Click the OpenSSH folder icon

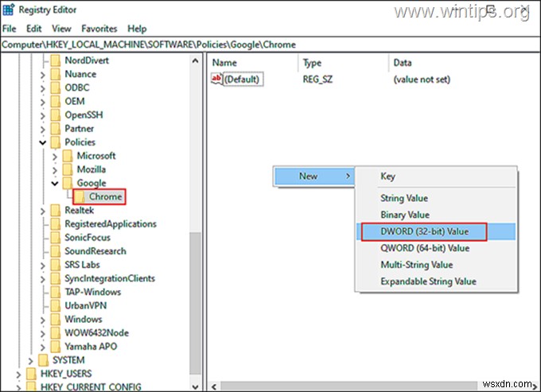click(x=56, y=114)
